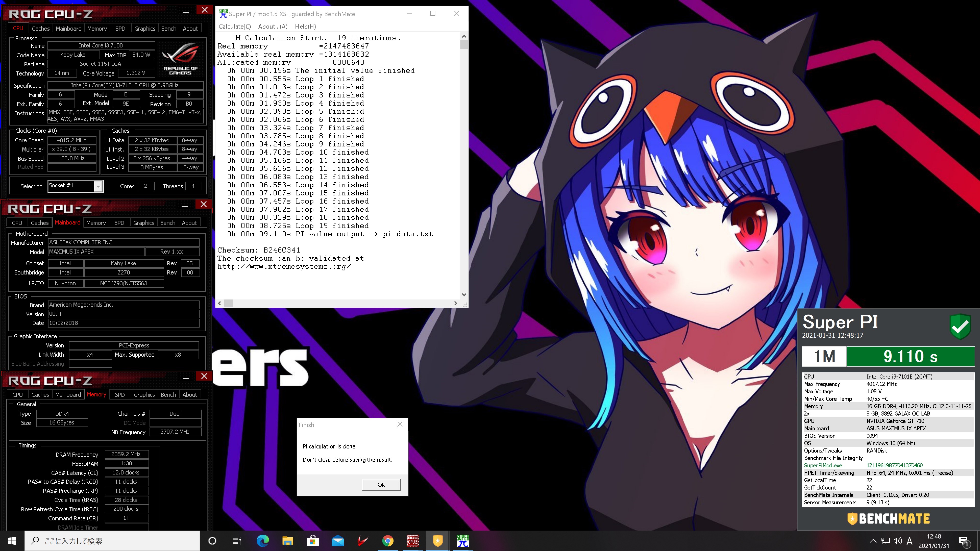Image resolution: width=980 pixels, height=551 pixels.
Task: Launch Microsoft Edge from taskbar
Action: (x=263, y=541)
